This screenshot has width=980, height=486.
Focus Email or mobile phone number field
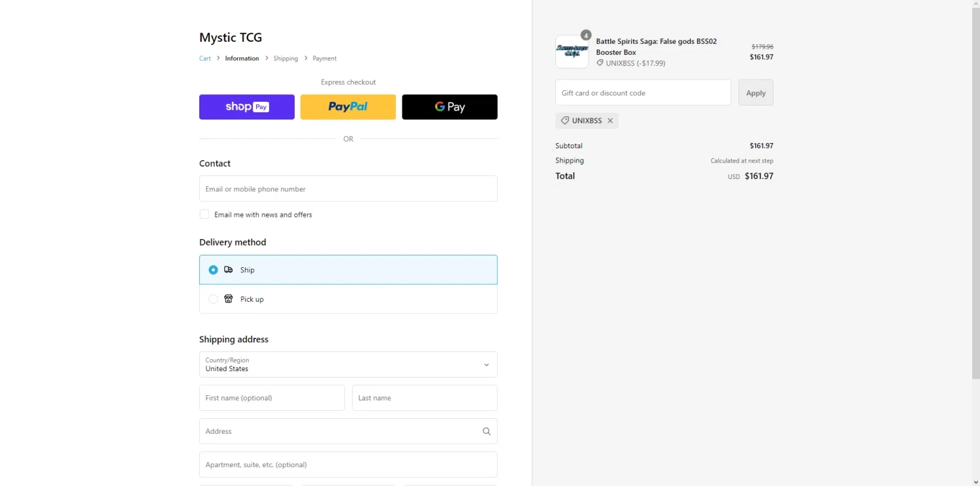coord(348,189)
